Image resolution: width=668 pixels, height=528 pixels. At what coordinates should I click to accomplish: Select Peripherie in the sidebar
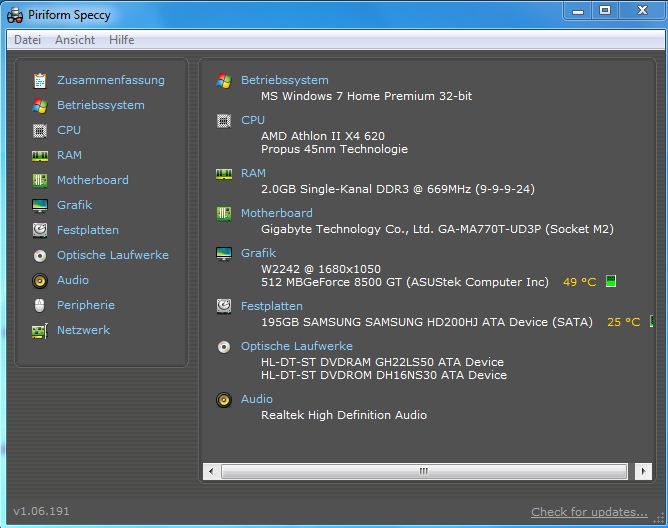point(86,305)
